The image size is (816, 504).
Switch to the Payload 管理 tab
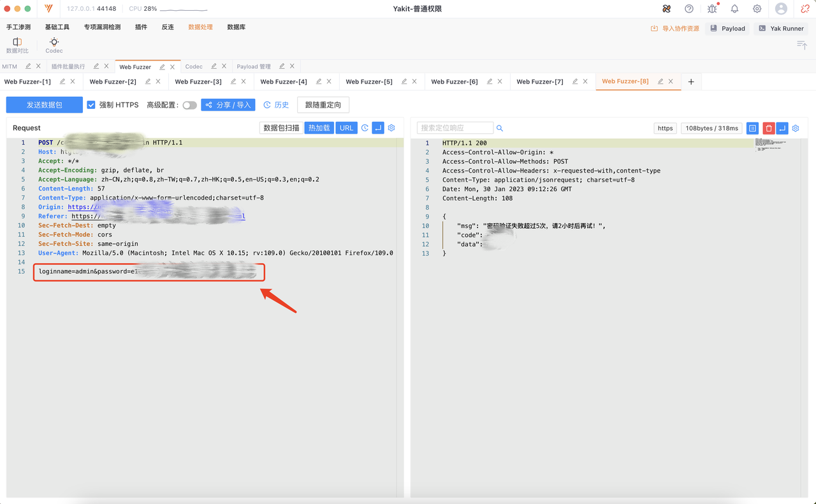[x=254, y=66]
